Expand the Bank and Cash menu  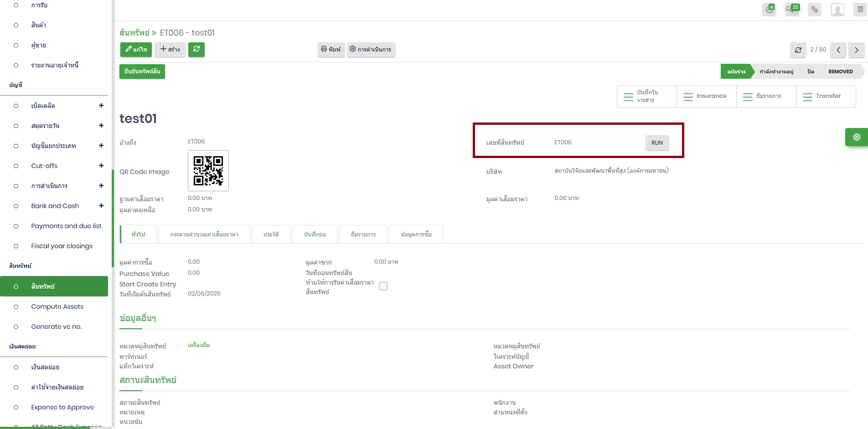[101, 206]
